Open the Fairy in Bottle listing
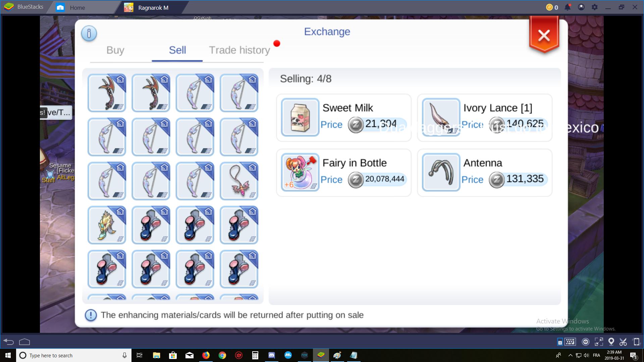The width and height of the screenshot is (644, 362). 344,173
